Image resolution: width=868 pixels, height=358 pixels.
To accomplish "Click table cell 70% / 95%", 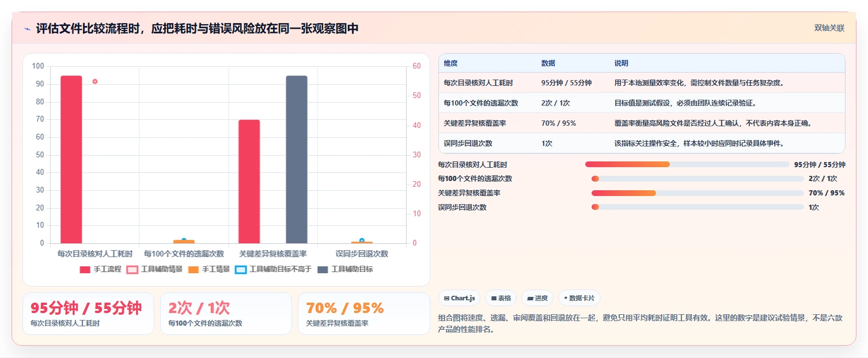I will (558, 123).
